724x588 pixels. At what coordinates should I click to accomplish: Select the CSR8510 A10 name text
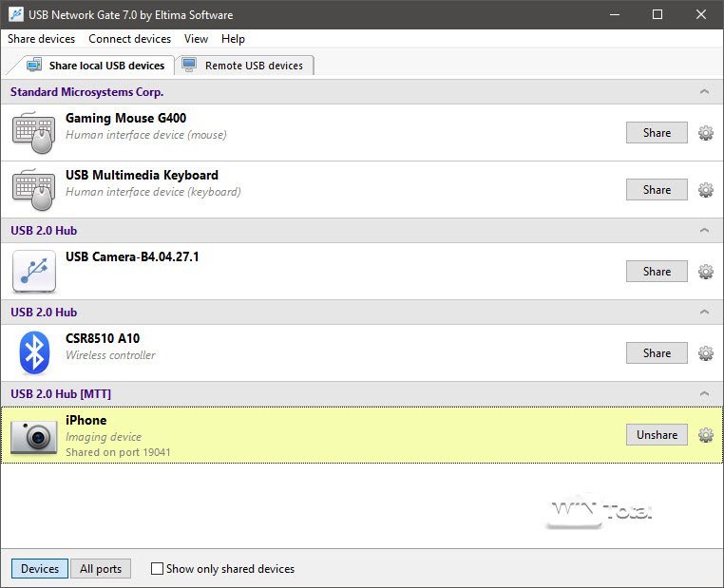tap(103, 338)
